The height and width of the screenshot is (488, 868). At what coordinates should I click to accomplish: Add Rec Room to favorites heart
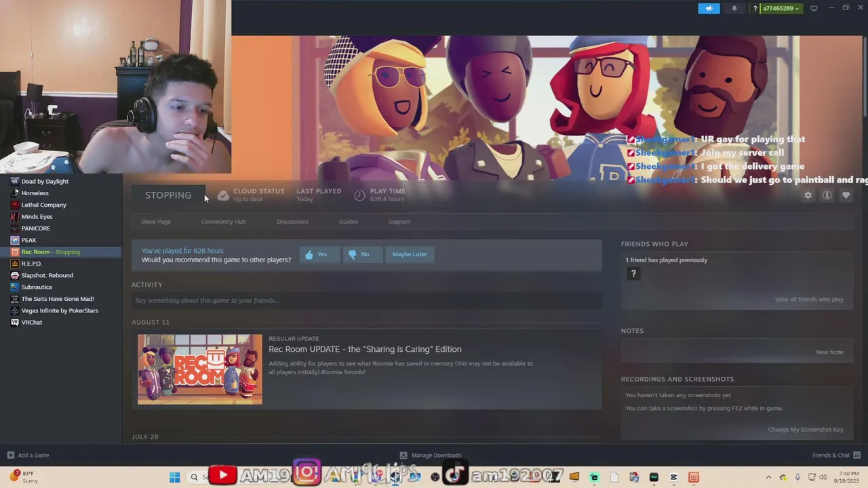(846, 195)
